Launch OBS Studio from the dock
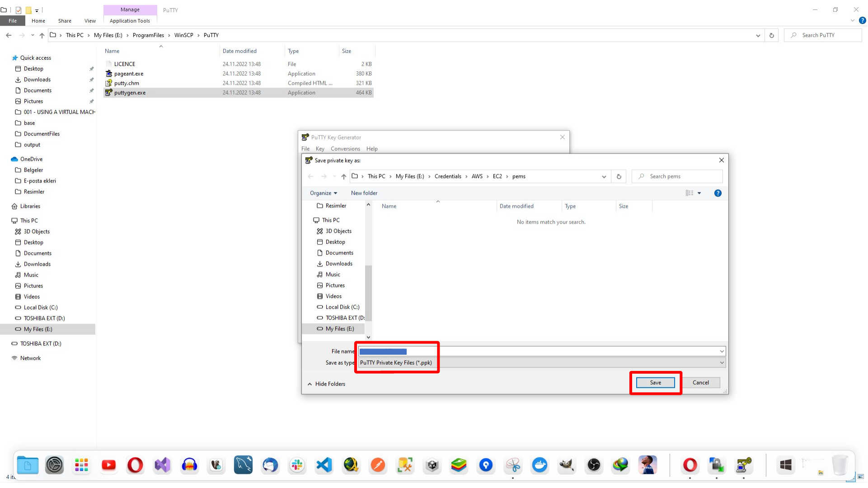 594,465
